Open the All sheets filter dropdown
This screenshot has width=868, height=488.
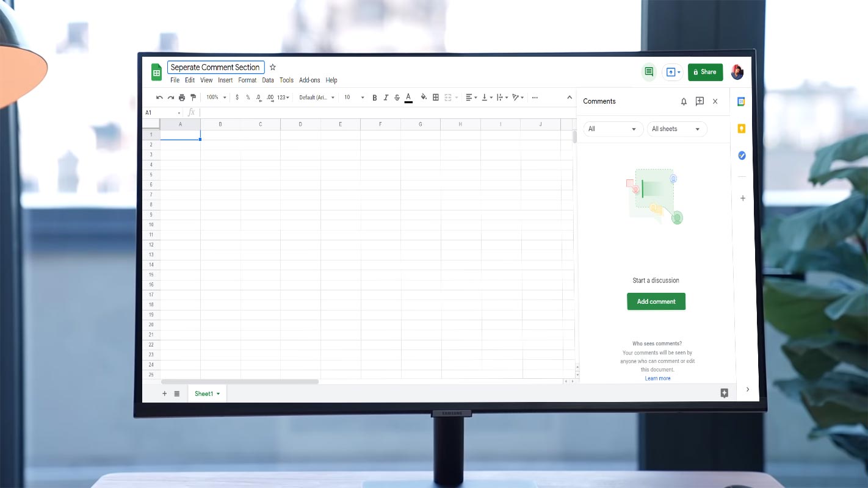click(x=677, y=129)
